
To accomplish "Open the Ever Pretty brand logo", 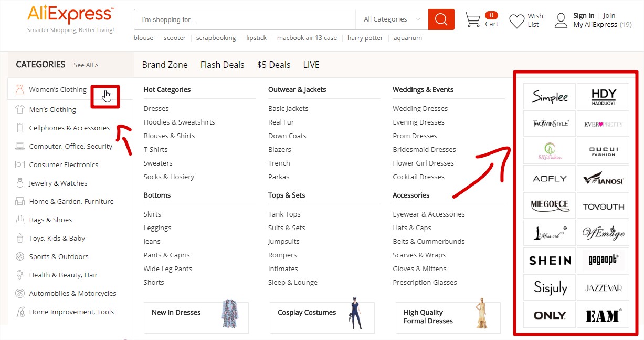I will 603,123.
